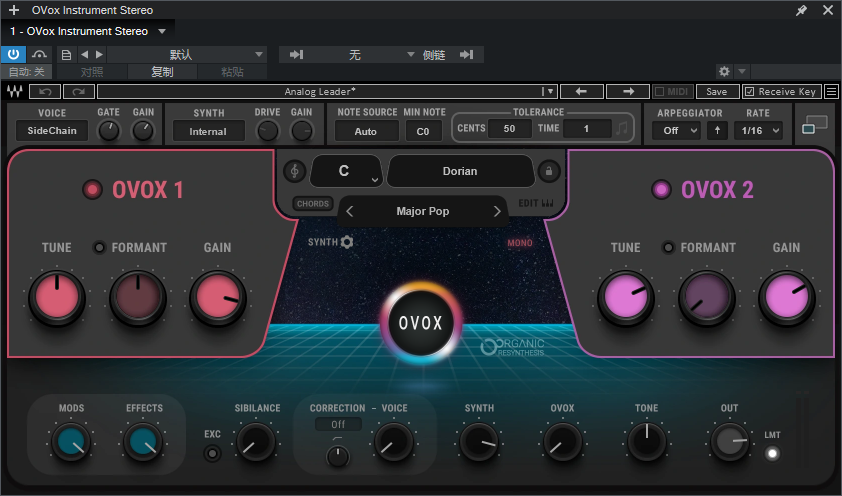Toggle the EXC button
The height and width of the screenshot is (496, 842).
(213, 454)
